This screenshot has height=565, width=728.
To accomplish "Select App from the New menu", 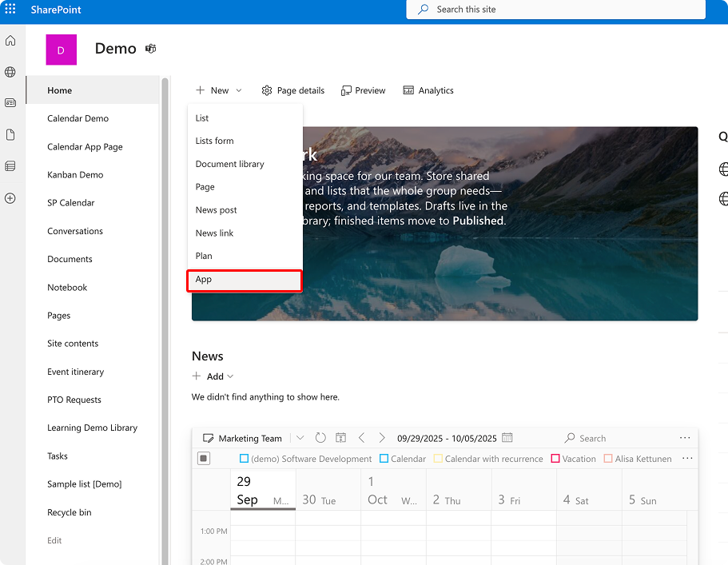I will (204, 280).
